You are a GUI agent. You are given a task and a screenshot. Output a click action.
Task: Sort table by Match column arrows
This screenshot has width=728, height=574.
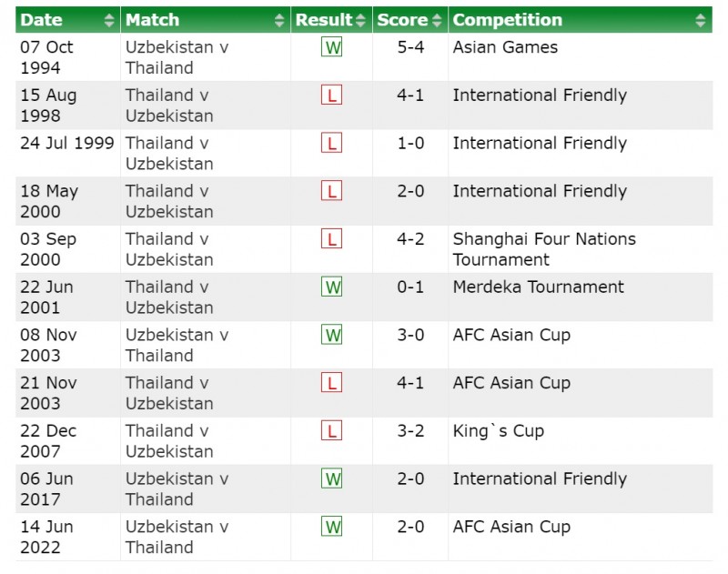[279, 20]
